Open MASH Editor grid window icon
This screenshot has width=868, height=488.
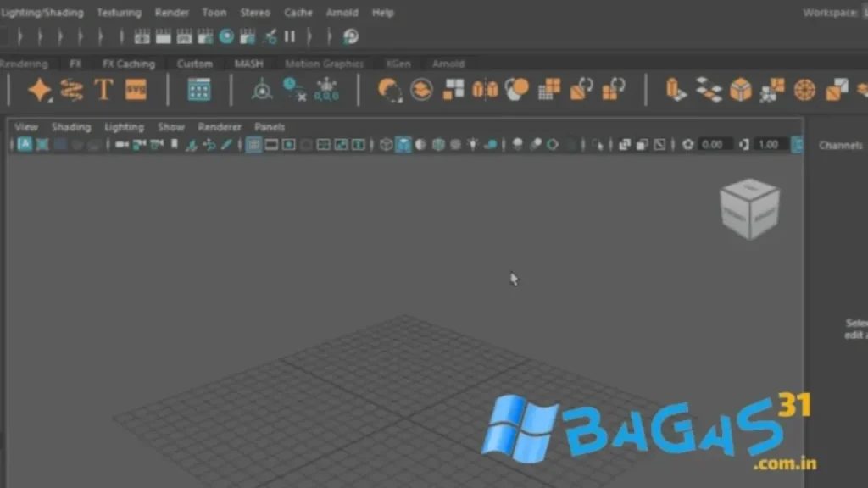pyautogui.click(x=198, y=89)
